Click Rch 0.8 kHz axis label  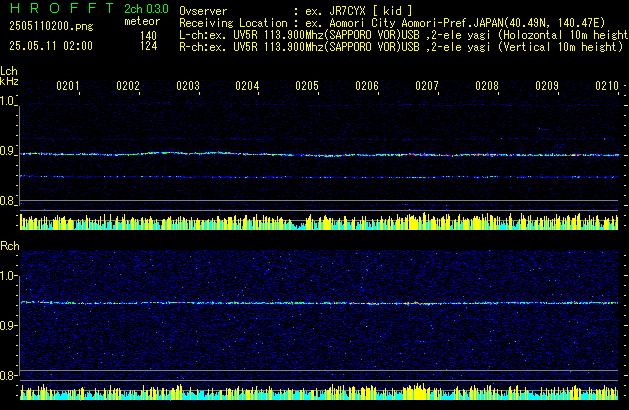click(x=7, y=376)
